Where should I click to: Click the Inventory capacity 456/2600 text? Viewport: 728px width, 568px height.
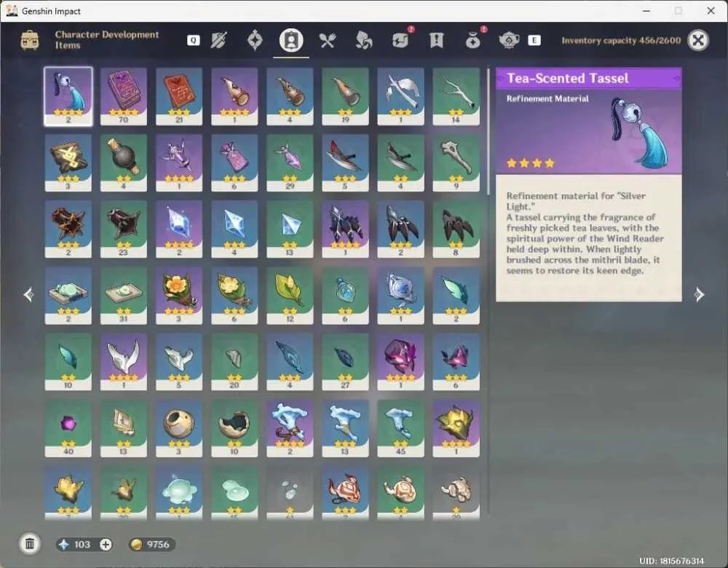(x=621, y=40)
